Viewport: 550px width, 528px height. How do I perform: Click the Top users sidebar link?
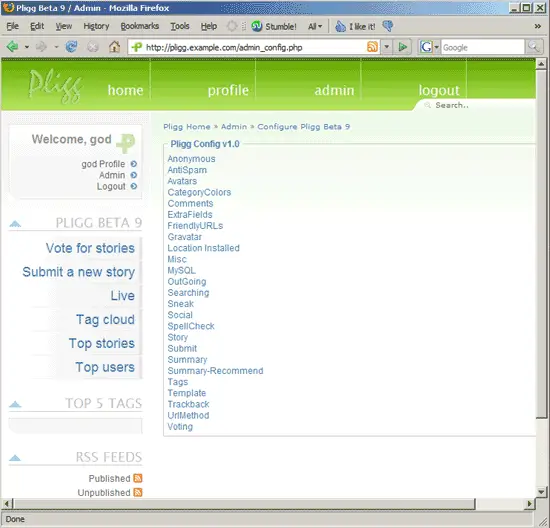coord(105,367)
